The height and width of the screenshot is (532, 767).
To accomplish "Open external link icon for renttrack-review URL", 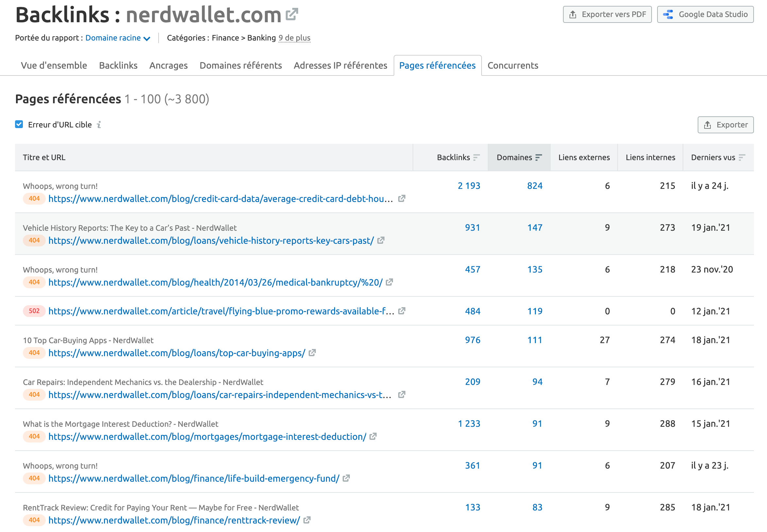I will tap(307, 520).
